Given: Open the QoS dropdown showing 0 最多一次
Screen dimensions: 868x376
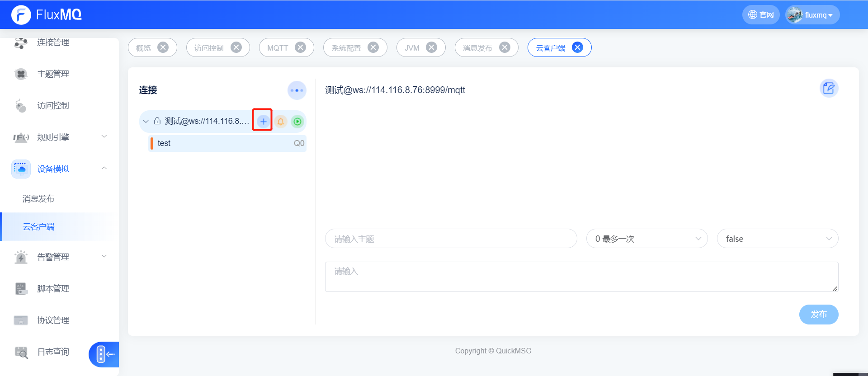Looking at the screenshot, I should click(x=646, y=239).
